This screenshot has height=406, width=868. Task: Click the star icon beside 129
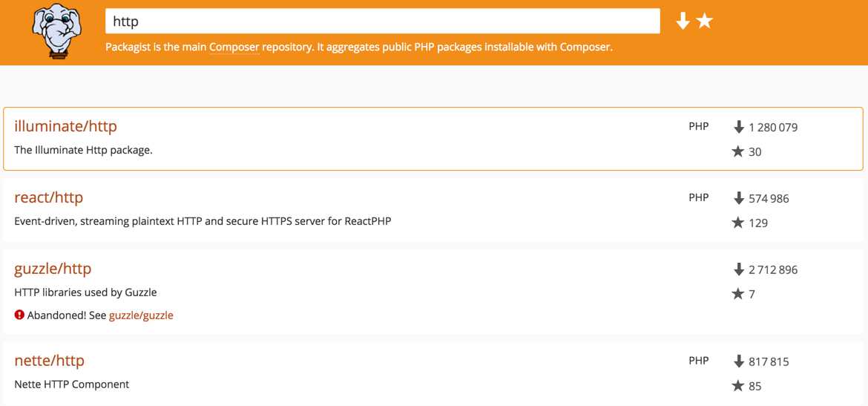tap(738, 223)
